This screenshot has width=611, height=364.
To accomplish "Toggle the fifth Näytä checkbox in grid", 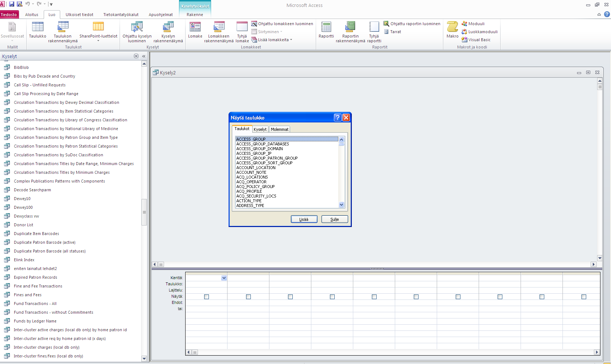I will tap(374, 297).
